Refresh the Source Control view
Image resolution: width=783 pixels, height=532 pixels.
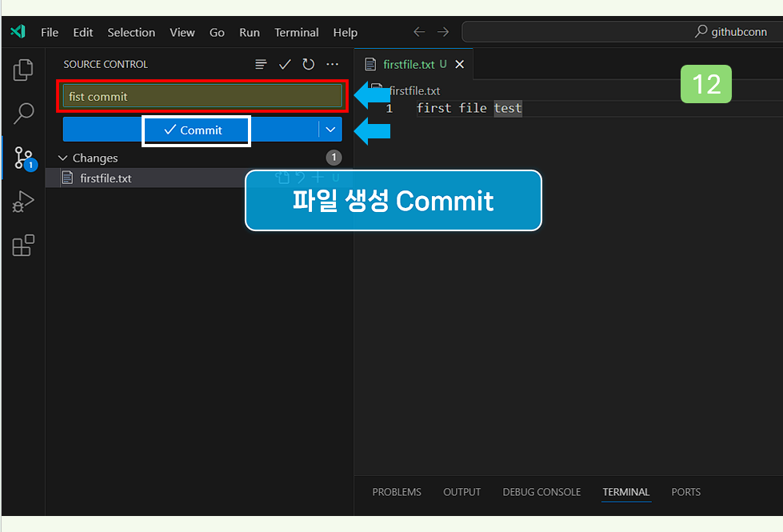point(309,64)
